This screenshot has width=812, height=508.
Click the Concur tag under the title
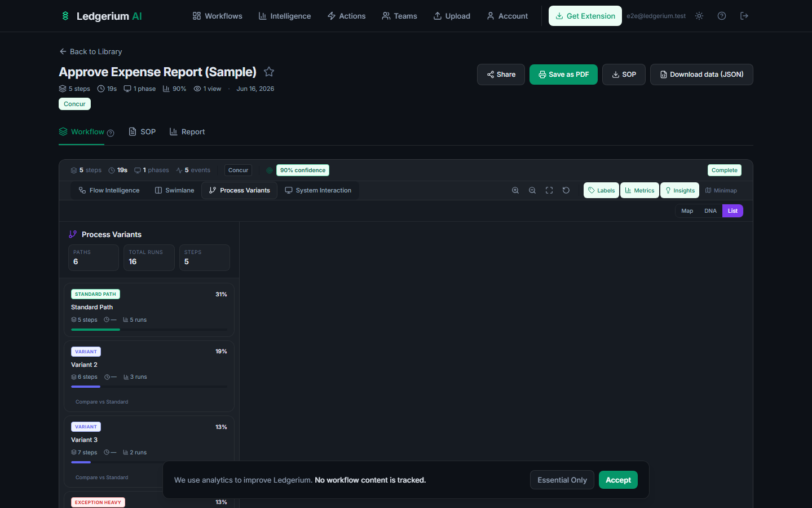coord(74,104)
